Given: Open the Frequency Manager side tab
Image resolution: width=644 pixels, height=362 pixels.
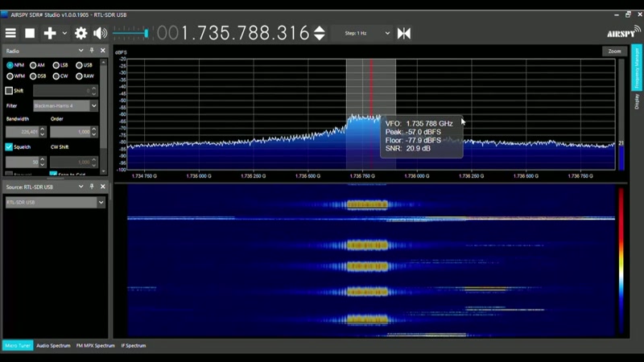Looking at the screenshot, I should (637, 68).
